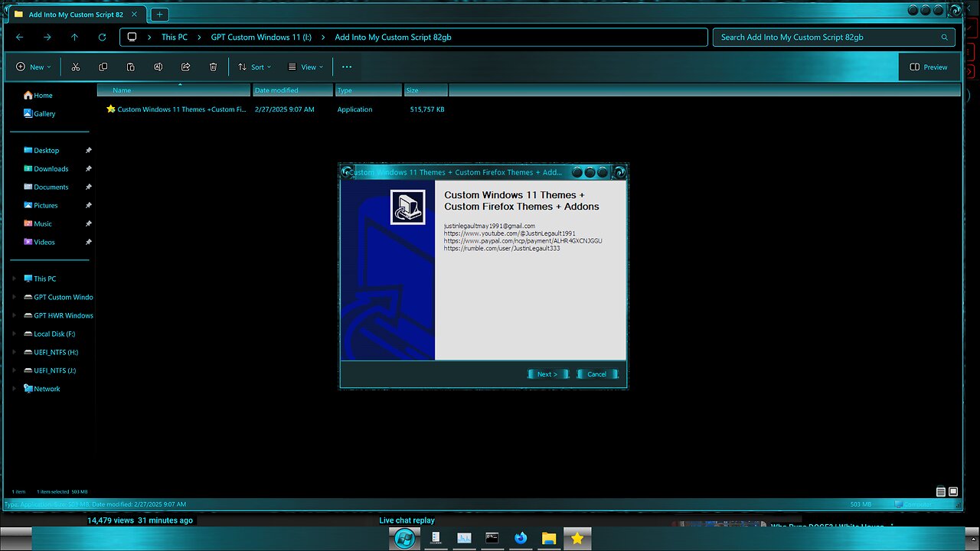Expand Local Disk (F:) node

click(14, 334)
